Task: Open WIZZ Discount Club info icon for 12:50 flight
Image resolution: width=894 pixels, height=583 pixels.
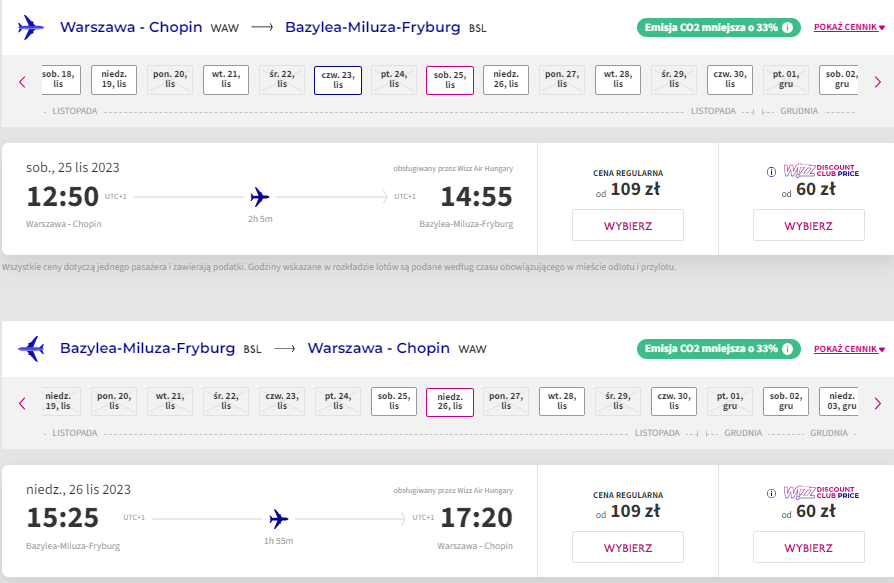Action: (x=771, y=172)
